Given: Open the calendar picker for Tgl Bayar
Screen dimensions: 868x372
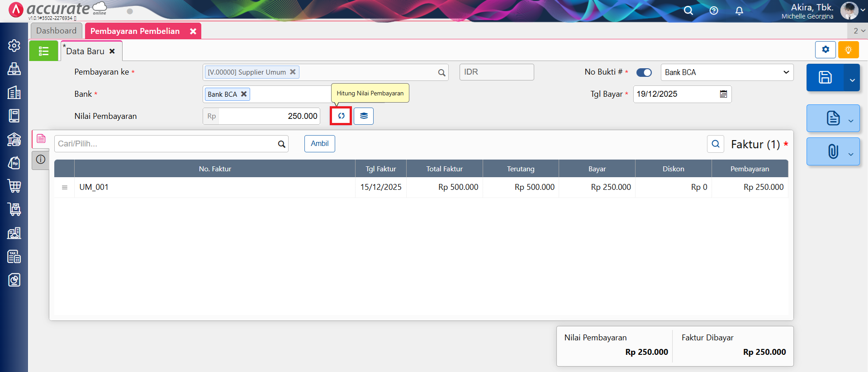Looking at the screenshot, I should pyautogui.click(x=724, y=94).
